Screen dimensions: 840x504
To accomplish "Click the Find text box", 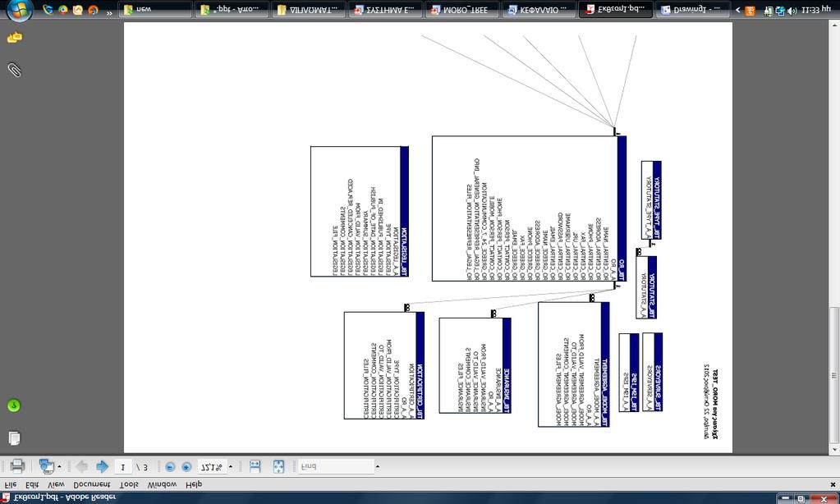I will 335,466.
